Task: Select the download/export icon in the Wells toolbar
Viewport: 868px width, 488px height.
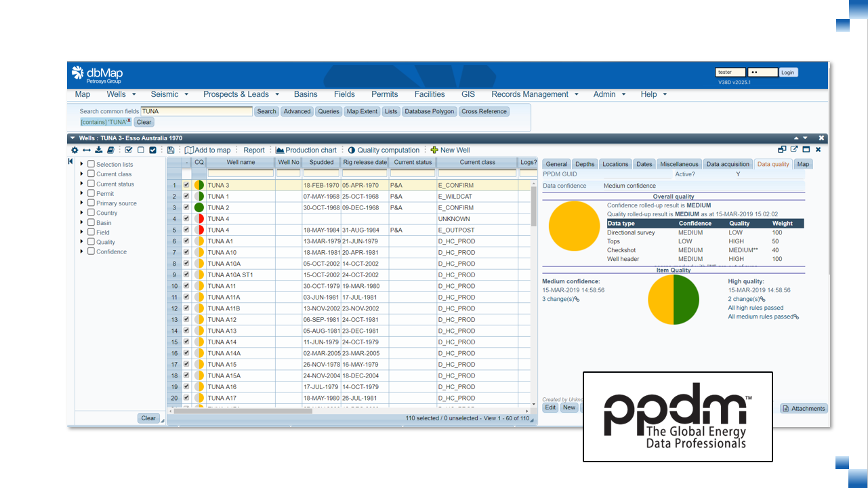Action: (x=99, y=150)
